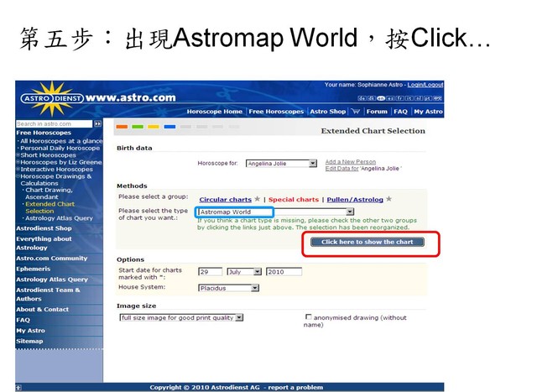Expand Horoscopes by Liz Greene
The image size is (537, 392).
18,162
